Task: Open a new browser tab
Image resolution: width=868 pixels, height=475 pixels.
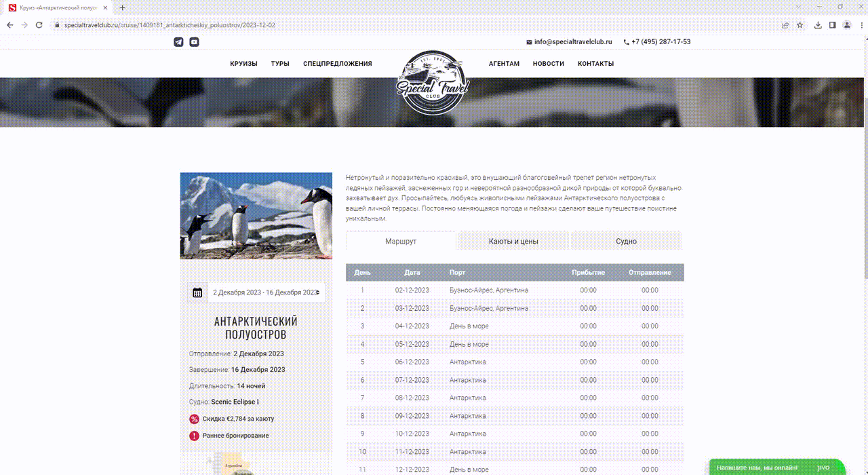Action: click(122, 7)
